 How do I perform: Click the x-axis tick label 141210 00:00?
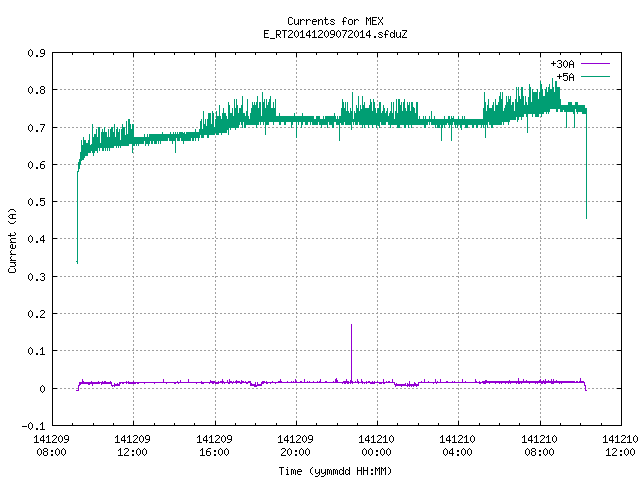pos(376,446)
